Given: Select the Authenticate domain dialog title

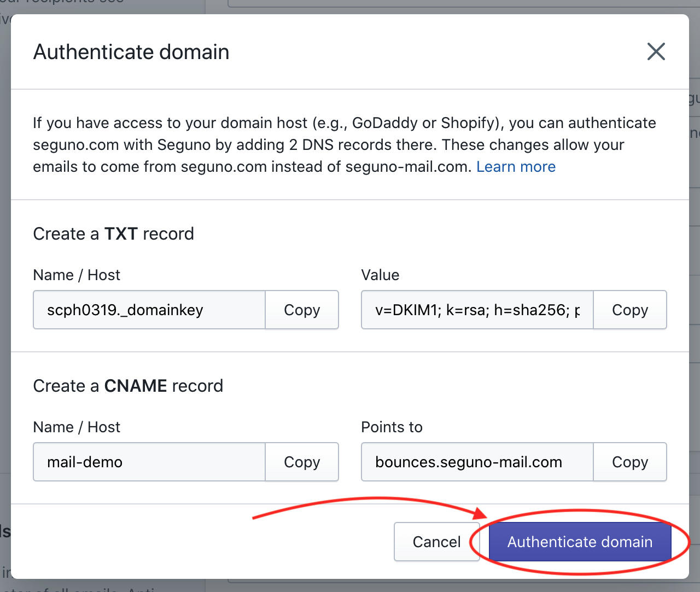Looking at the screenshot, I should click(x=131, y=52).
